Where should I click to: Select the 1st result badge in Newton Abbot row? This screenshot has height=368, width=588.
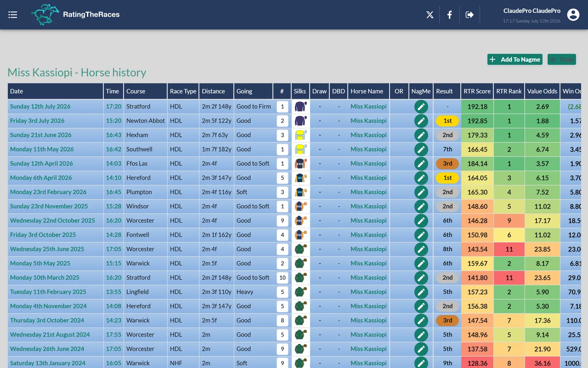point(448,121)
